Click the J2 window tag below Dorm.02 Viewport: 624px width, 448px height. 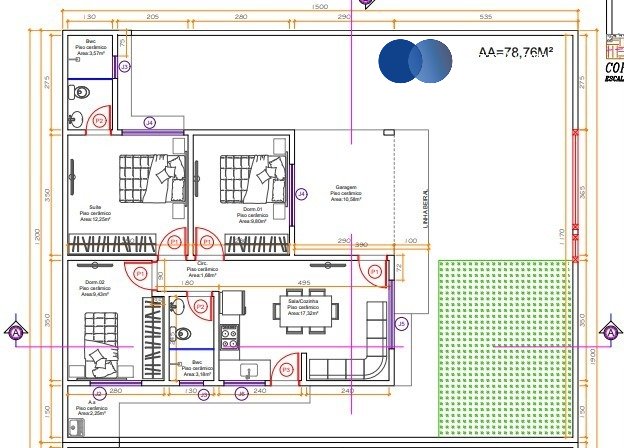(99, 394)
